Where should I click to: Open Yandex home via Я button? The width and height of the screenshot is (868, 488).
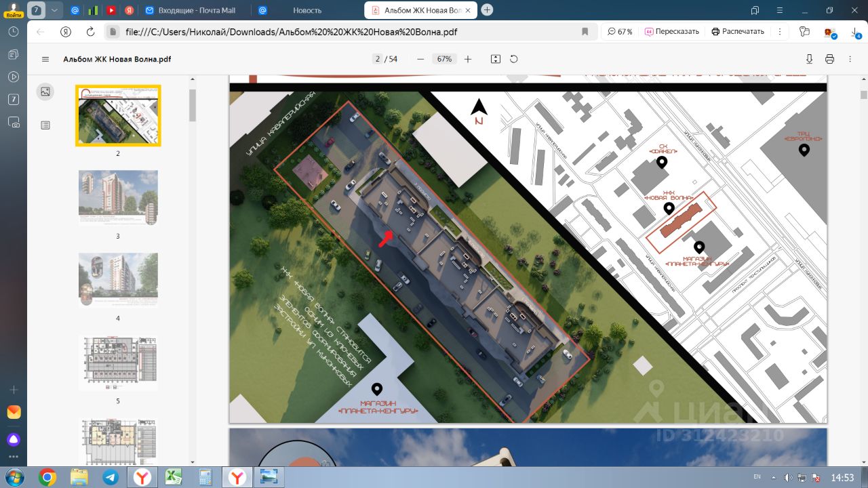pos(66,32)
